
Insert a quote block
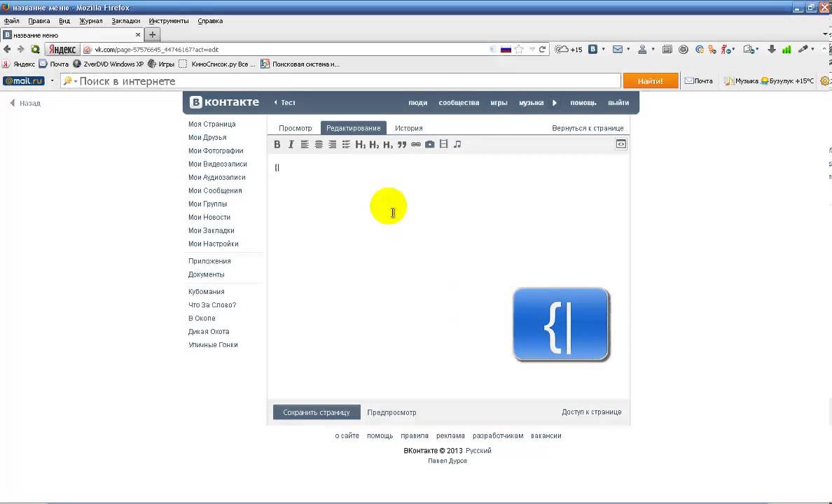402,144
